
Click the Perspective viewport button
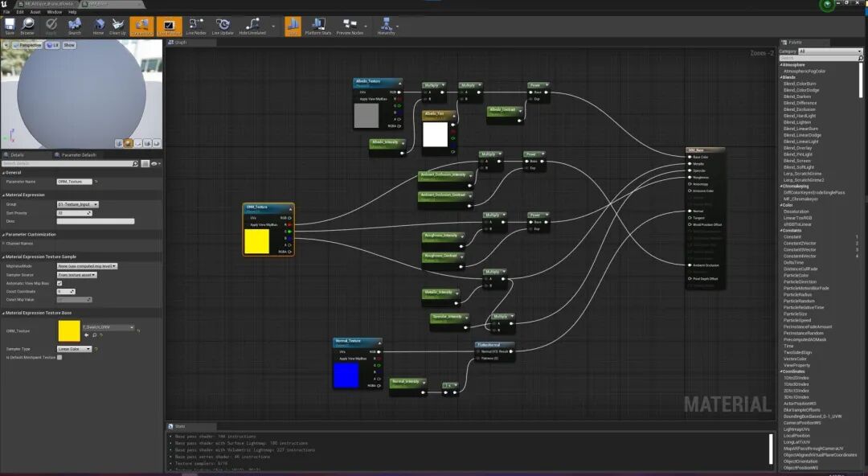point(27,45)
